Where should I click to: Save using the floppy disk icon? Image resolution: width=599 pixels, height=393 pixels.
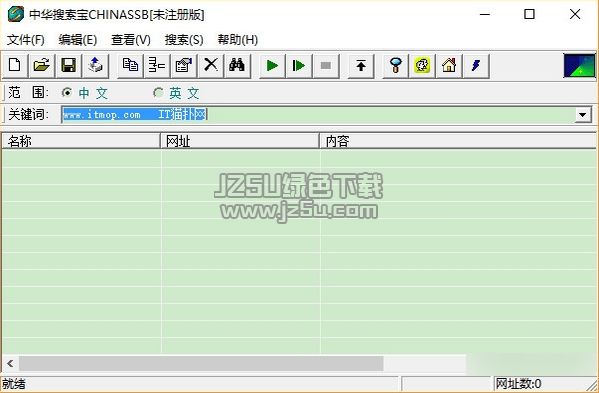click(x=68, y=66)
